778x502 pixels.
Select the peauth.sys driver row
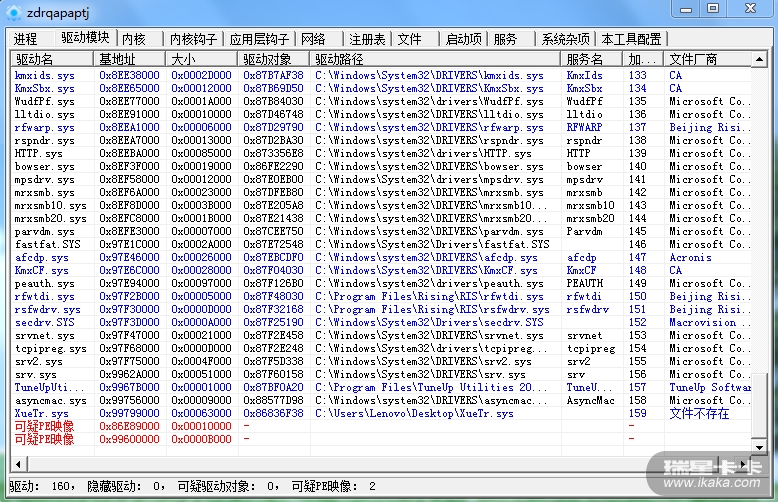pos(381,283)
